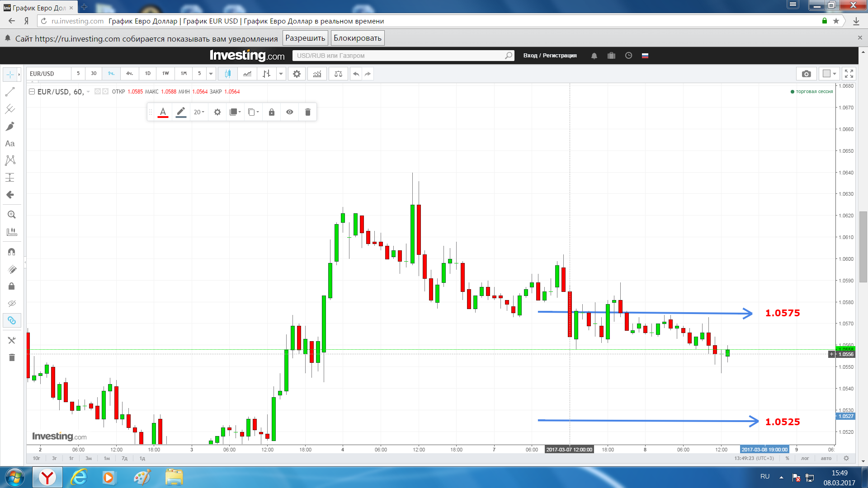Switch to bar chart style

click(267, 74)
